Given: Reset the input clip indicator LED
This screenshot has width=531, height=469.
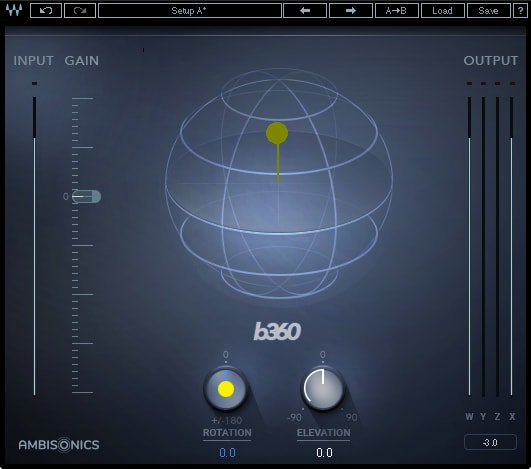Looking at the screenshot, I should coord(34,83).
